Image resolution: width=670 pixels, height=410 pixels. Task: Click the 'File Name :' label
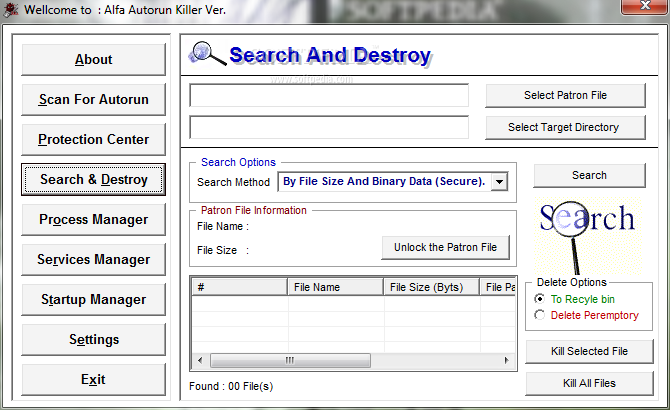click(x=223, y=226)
